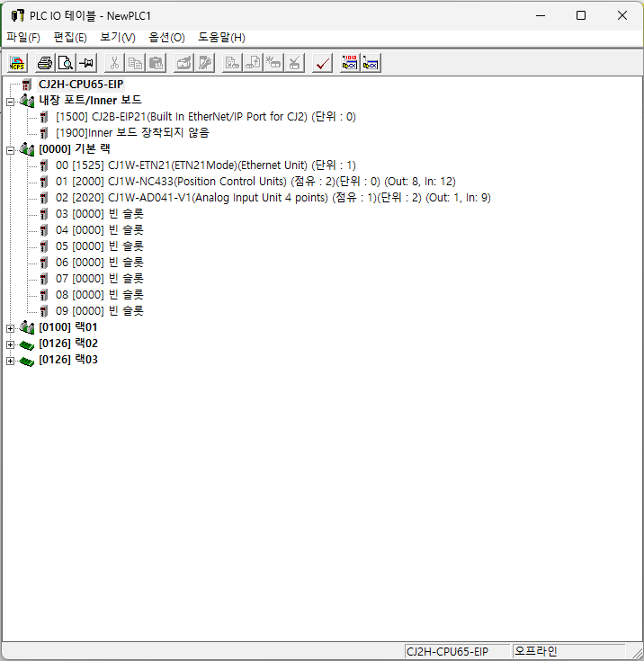Select the 내장 포트/Inner 보드 label
644x661 pixels.
[x=90, y=101]
